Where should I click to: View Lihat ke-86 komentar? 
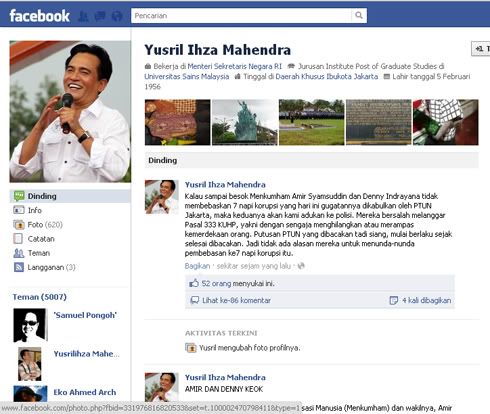pos(236,300)
